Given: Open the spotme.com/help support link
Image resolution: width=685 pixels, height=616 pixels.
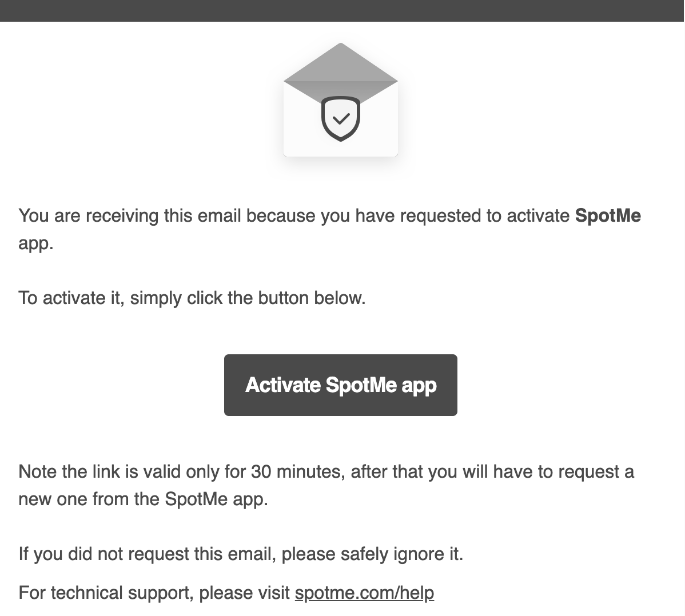Looking at the screenshot, I should (364, 593).
